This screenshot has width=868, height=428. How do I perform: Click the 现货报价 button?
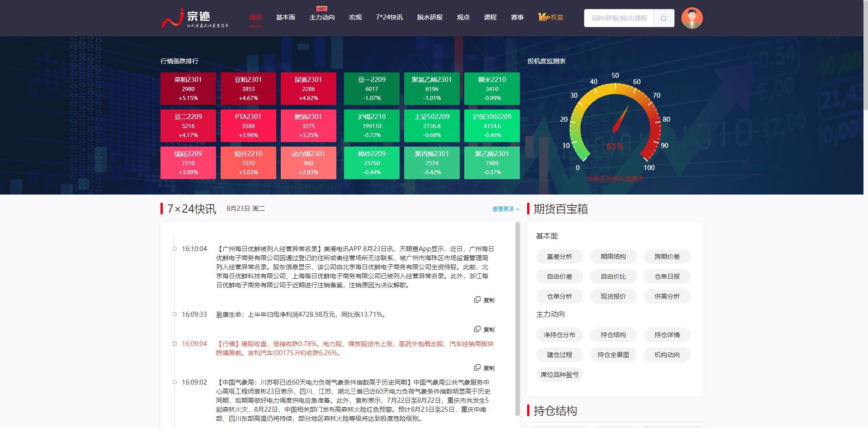click(x=613, y=296)
